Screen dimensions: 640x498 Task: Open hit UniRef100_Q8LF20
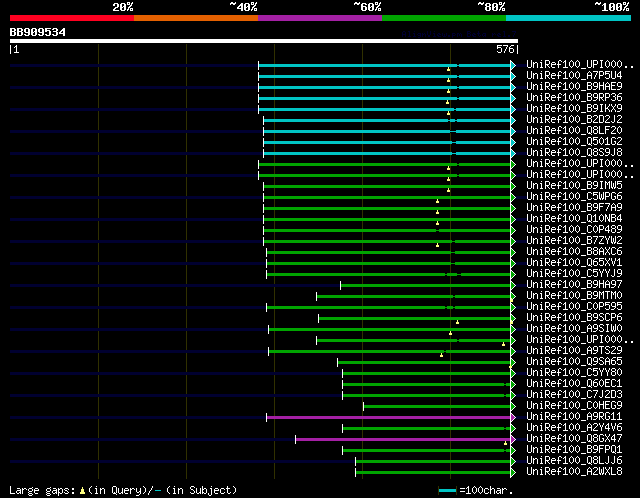[x=574, y=131]
